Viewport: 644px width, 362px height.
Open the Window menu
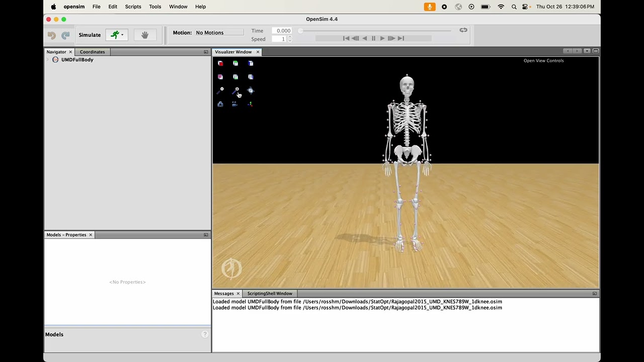(178, 7)
